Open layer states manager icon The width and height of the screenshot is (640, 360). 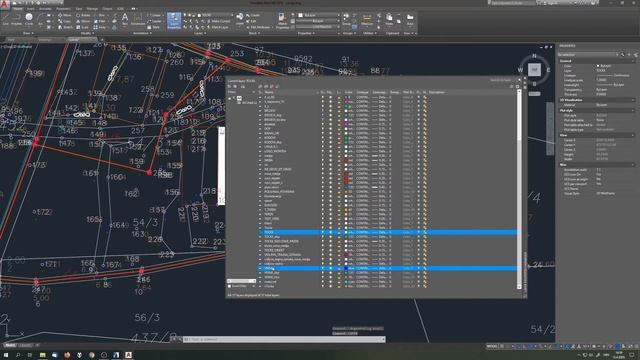click(243, 87)
